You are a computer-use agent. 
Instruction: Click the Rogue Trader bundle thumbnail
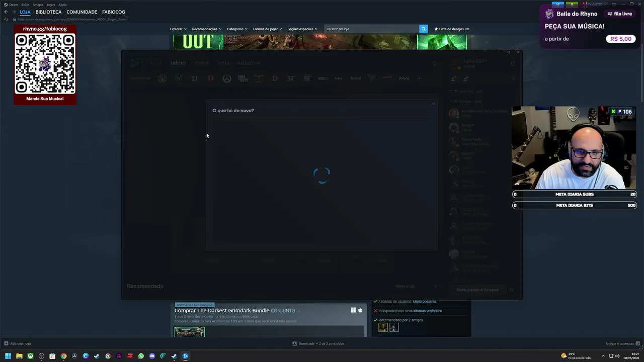(x=190, y=332)
